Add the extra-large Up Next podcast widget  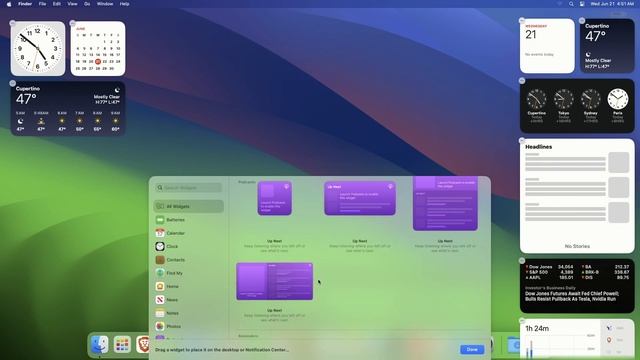[x=275, y=281]
